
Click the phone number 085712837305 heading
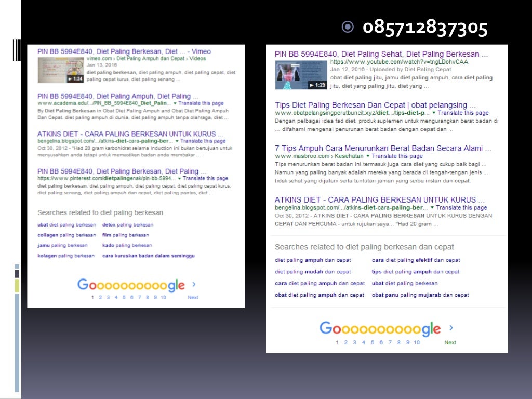tap(425, 28)
